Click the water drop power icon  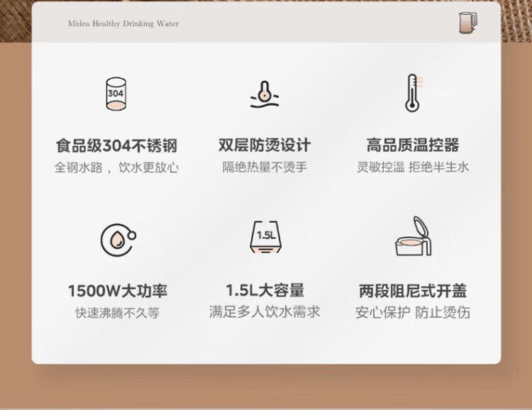[x=118, y=240]
